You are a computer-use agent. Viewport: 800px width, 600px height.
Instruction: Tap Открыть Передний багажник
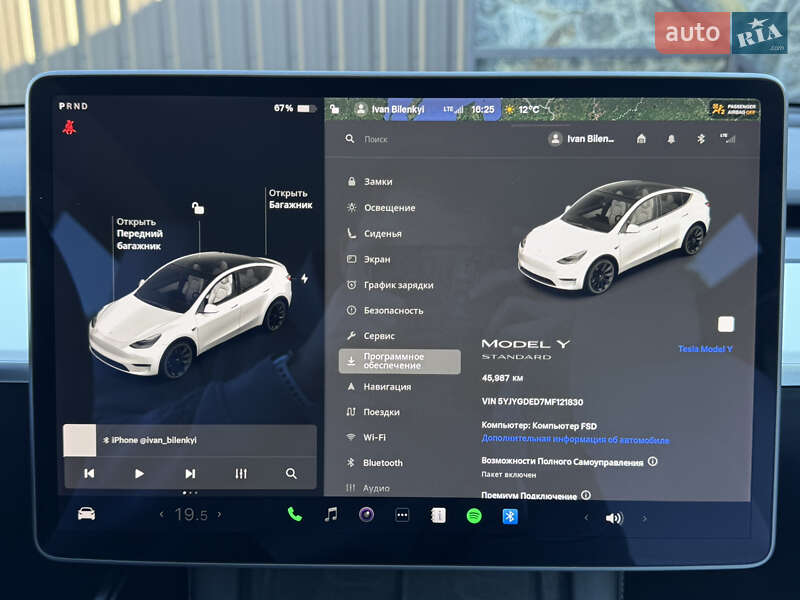coord(139,234)
